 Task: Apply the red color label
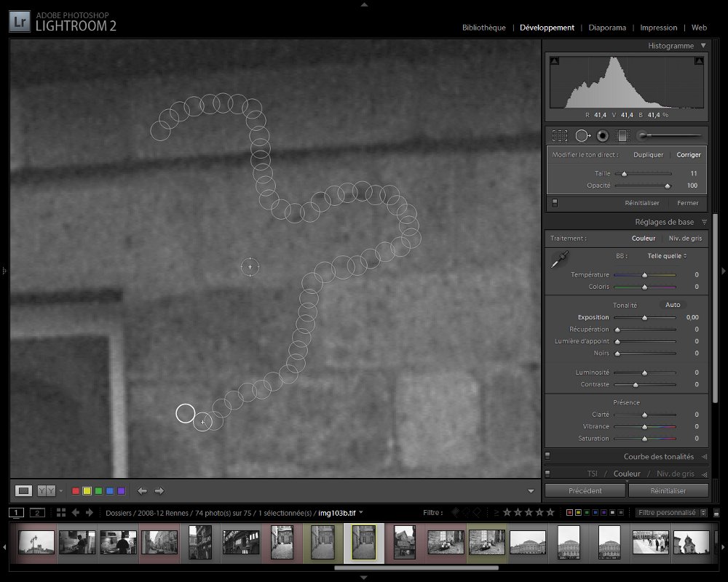point(76,490)
